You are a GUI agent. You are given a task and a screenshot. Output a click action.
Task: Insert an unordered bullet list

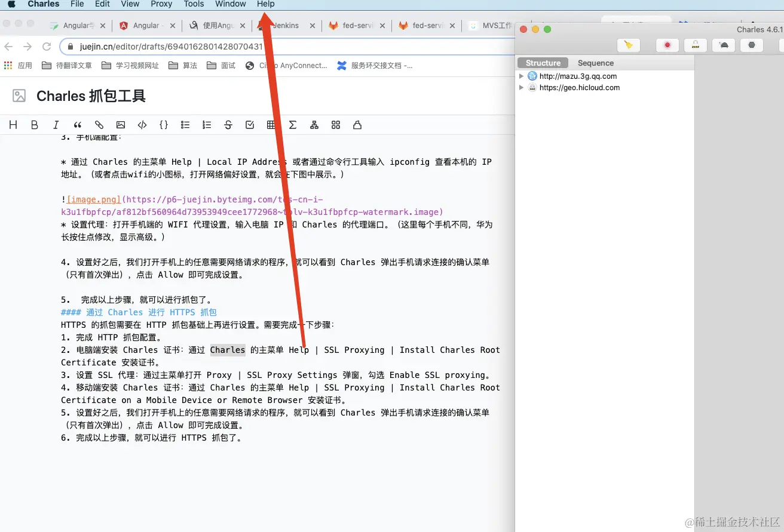coord(185,125)
